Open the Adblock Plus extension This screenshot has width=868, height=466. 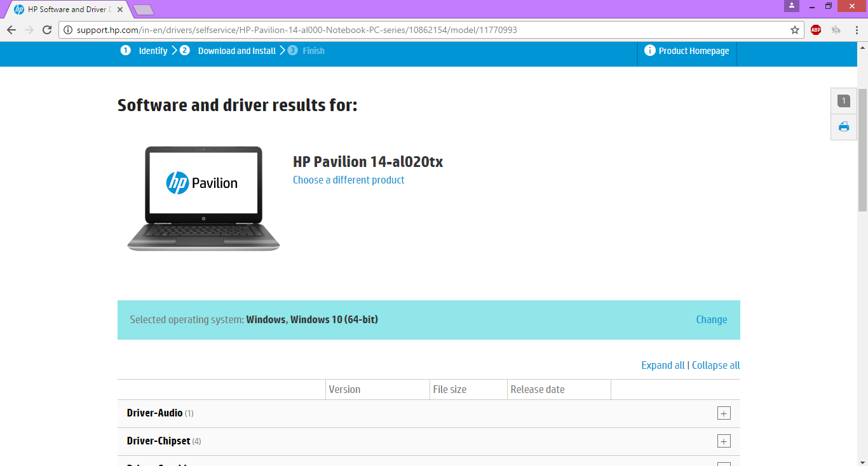(x=816, y=30)
